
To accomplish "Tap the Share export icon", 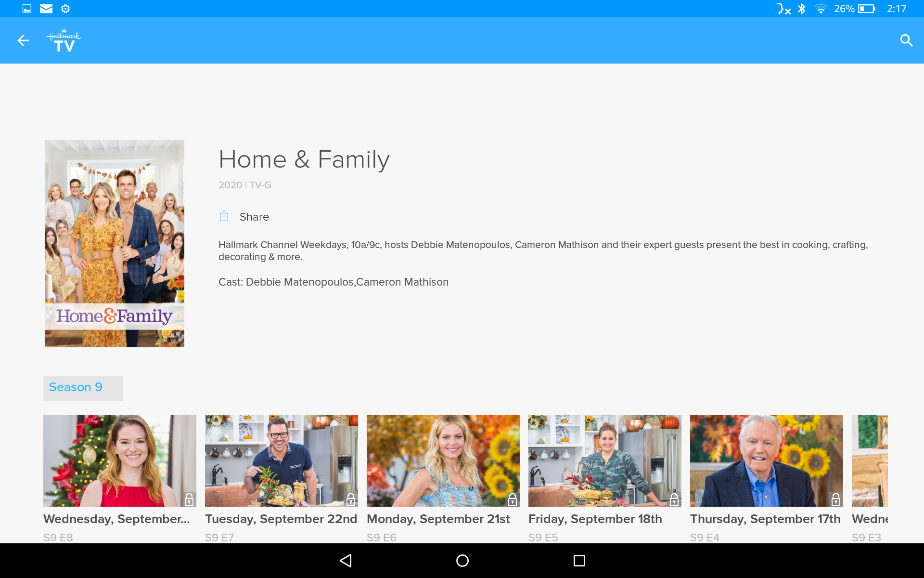I will [x=223, y=216].
